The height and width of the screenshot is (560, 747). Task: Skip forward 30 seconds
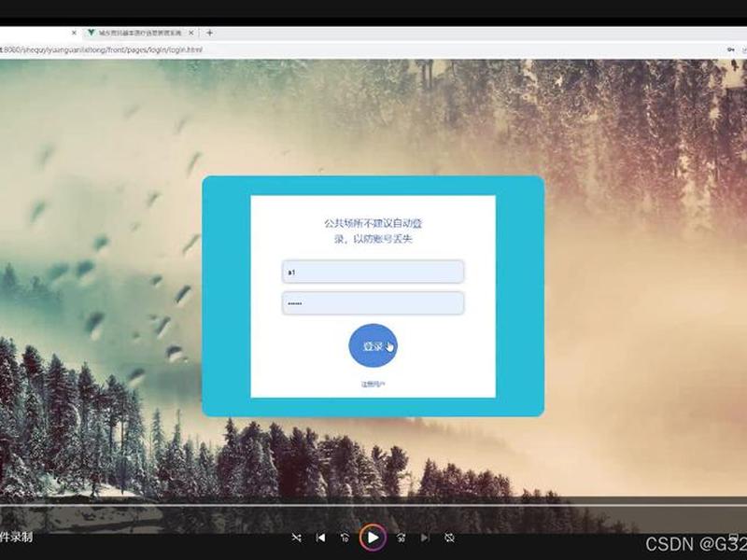click(402, 538)
